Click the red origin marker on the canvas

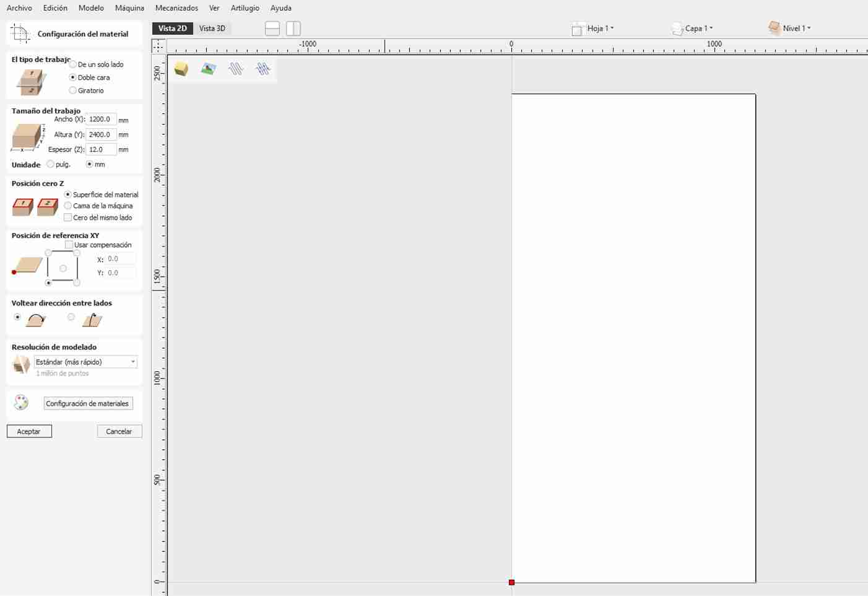coord(511,582)
